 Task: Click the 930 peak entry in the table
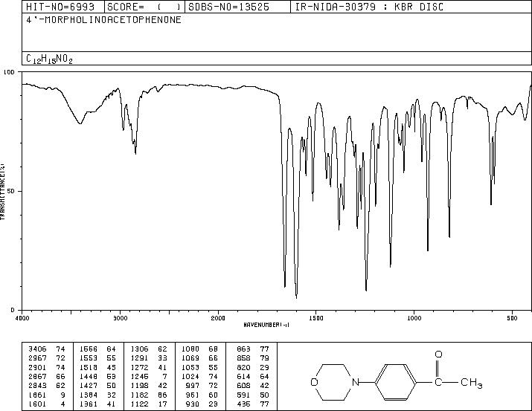[202, 404]
